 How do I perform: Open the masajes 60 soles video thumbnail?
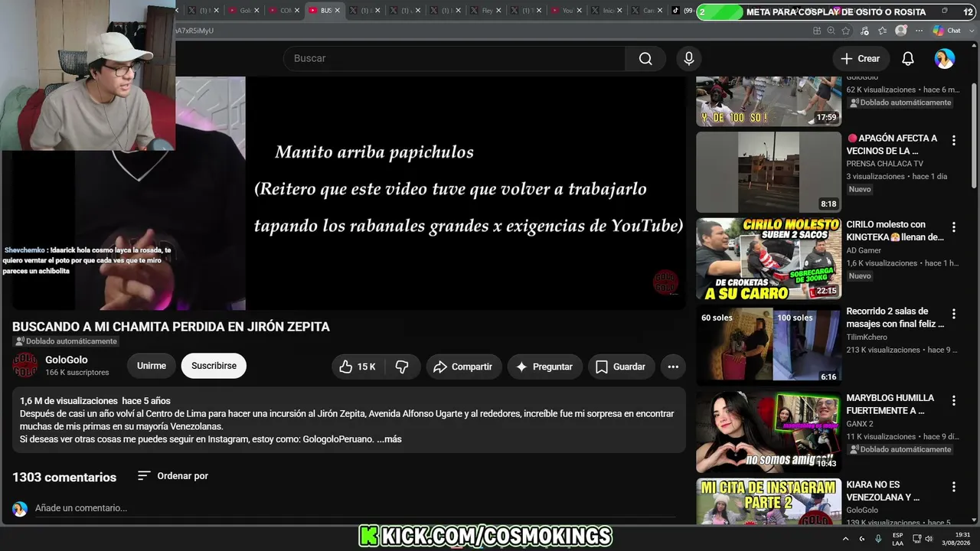click(x=769, y=345)
